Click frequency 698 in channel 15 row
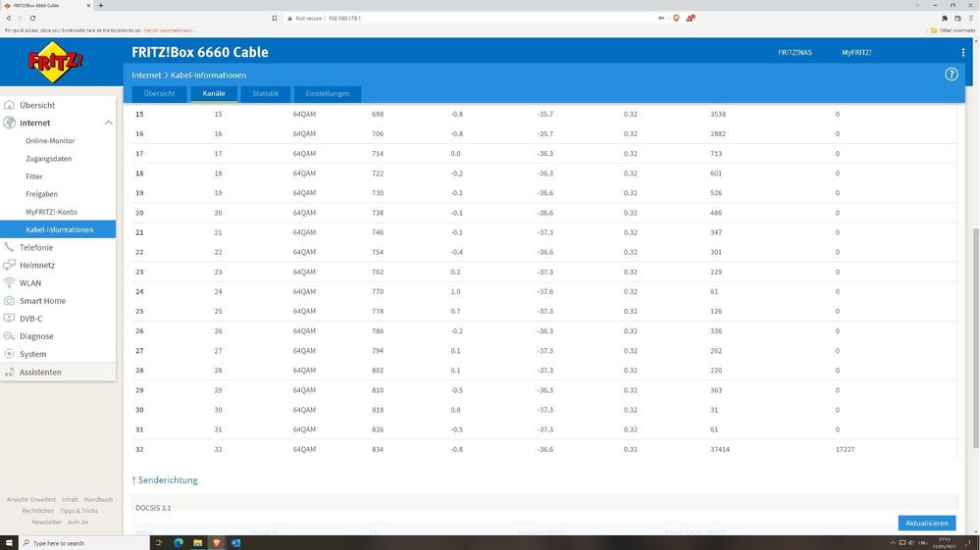The height and width of the screenshot is (550, 980). pos(378,115)
